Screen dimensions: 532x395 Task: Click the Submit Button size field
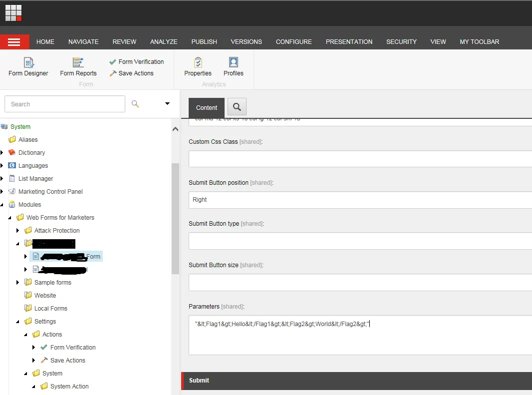360,282
